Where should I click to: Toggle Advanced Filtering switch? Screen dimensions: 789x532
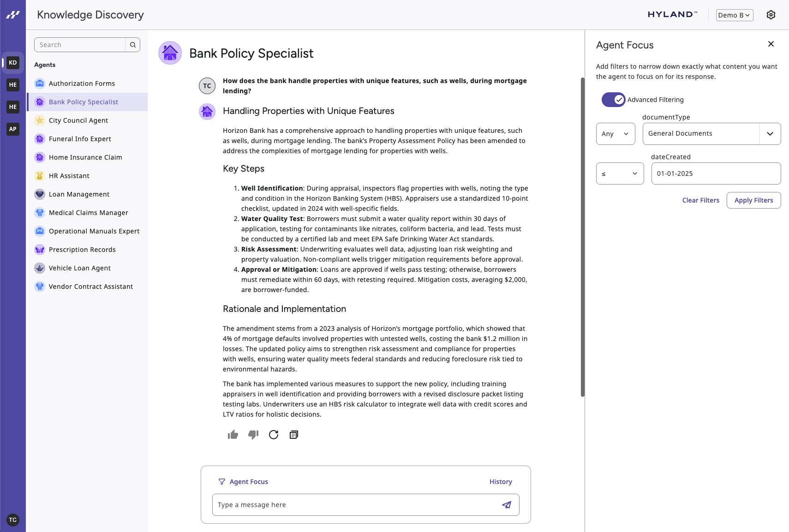(613, 100)
